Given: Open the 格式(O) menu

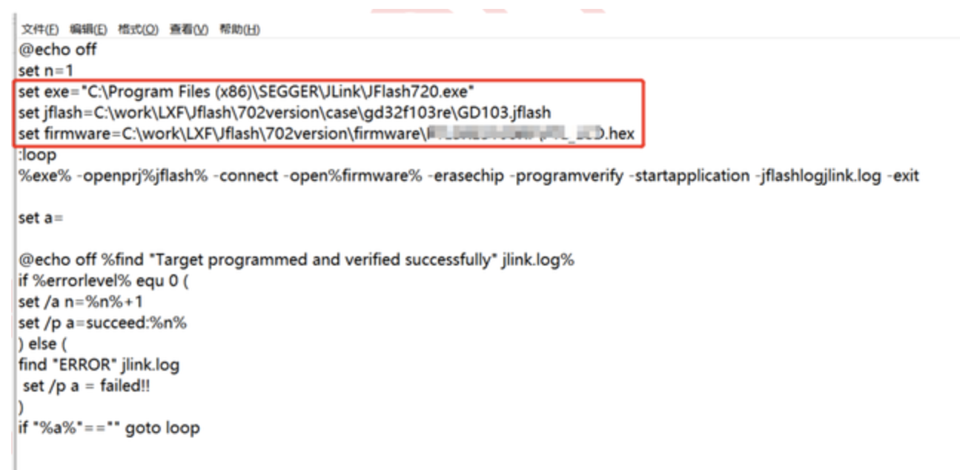Looking at the screenshot, I should point(138,30).
